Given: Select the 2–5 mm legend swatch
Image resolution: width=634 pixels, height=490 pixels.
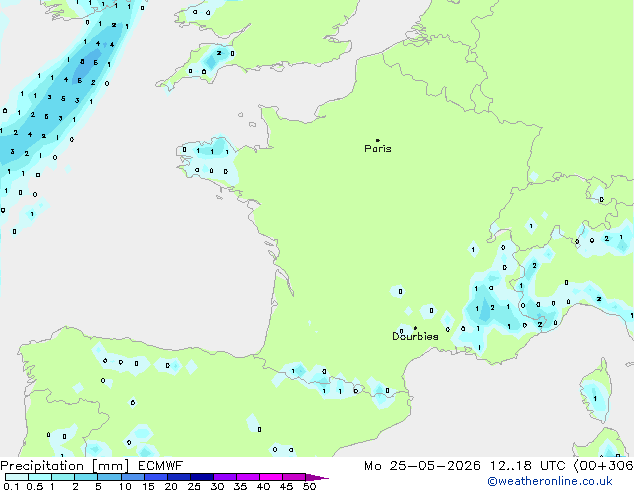Looking at the screenshot, I should click(x=86, y=477).
